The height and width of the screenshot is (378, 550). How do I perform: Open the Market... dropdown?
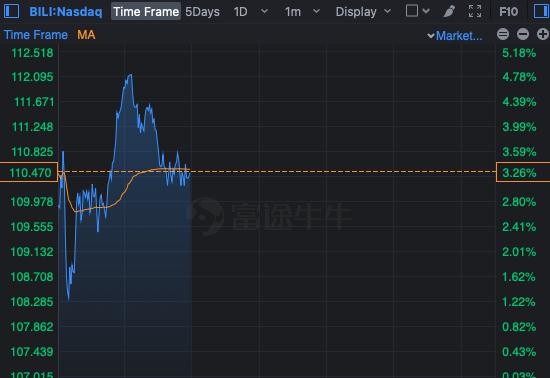454,35
